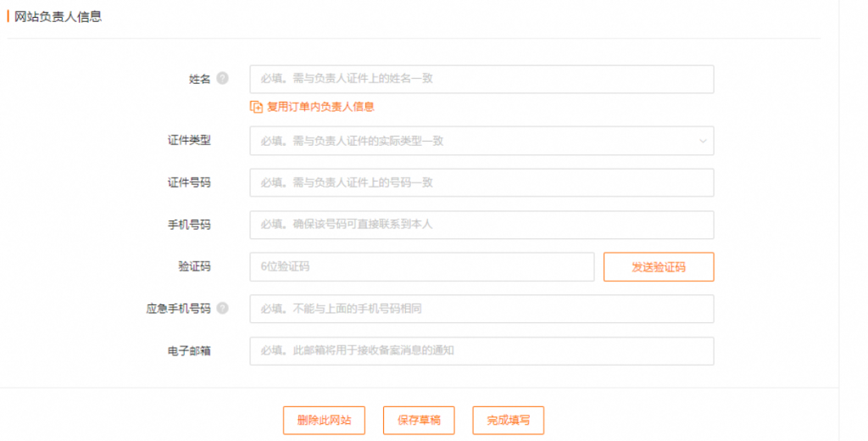The image size is (868, 441).
Task: Click the 复用订单内负责人信息 link text
Action: tap(320, 107)
